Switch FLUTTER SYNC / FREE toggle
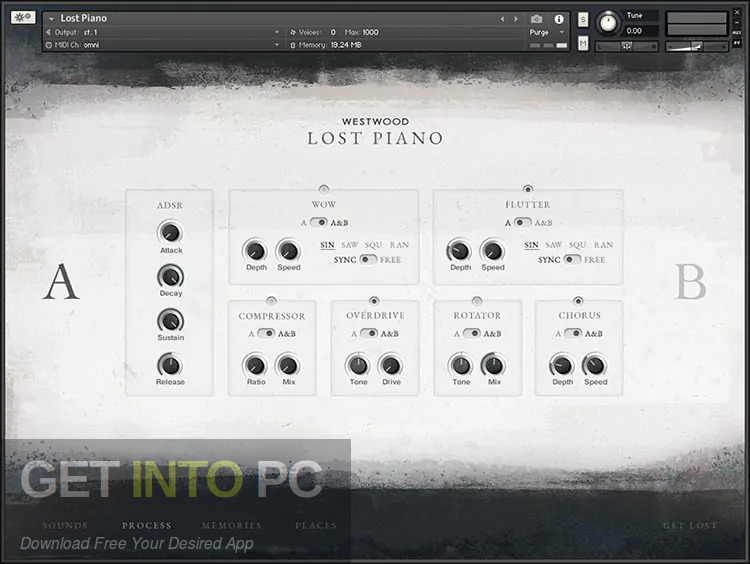The height and width of the screenshot is (564, 750). [572, 259]
